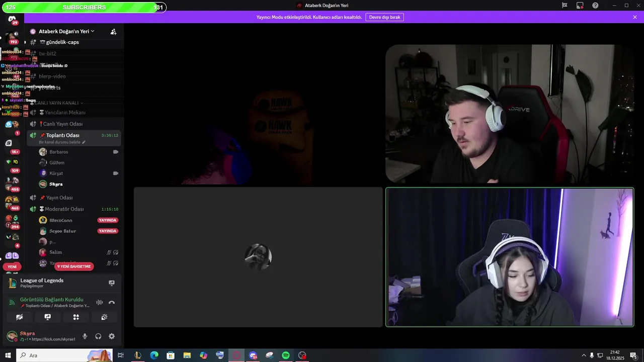Click Devre dışı bırak button

point(384,17)
